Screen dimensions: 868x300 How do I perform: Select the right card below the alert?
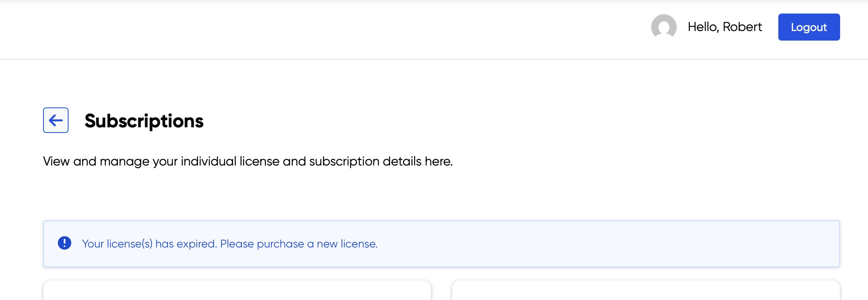click(x=646, y=290)
